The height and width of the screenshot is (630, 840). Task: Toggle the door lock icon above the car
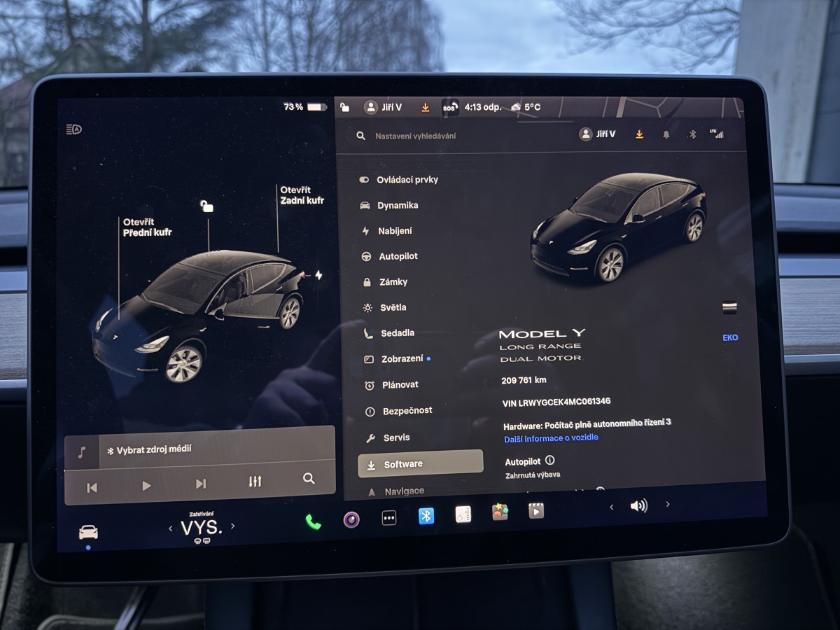pos(206,206)
